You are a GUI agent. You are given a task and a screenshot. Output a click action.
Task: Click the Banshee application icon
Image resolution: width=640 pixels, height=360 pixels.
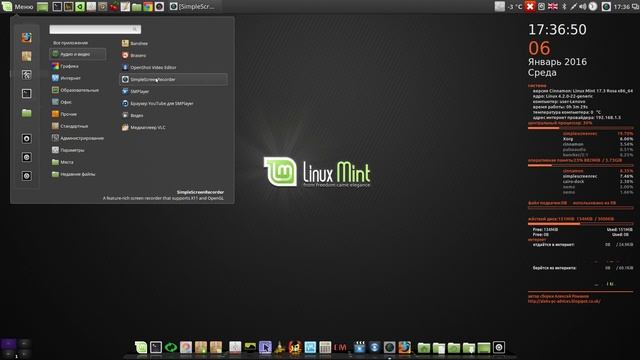[x=125, y=43]
